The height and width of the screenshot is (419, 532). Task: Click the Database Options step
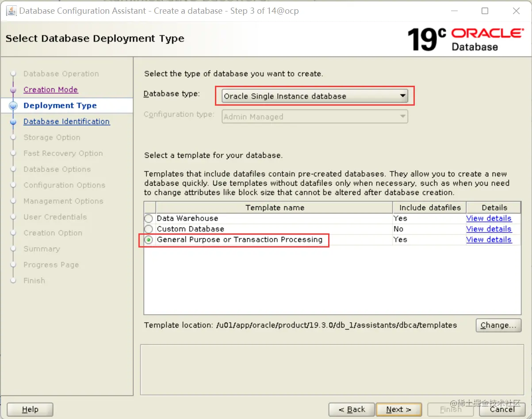pos(57,169)
